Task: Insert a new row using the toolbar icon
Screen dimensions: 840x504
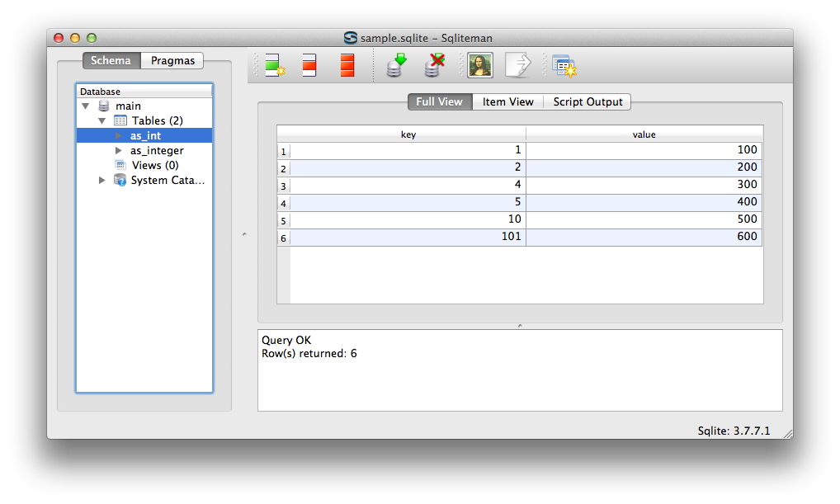Action: [x=272, y=64]
